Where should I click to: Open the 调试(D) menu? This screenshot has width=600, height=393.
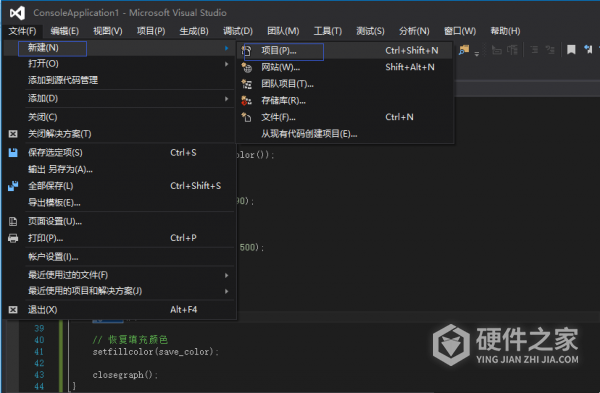pos(238,31)
